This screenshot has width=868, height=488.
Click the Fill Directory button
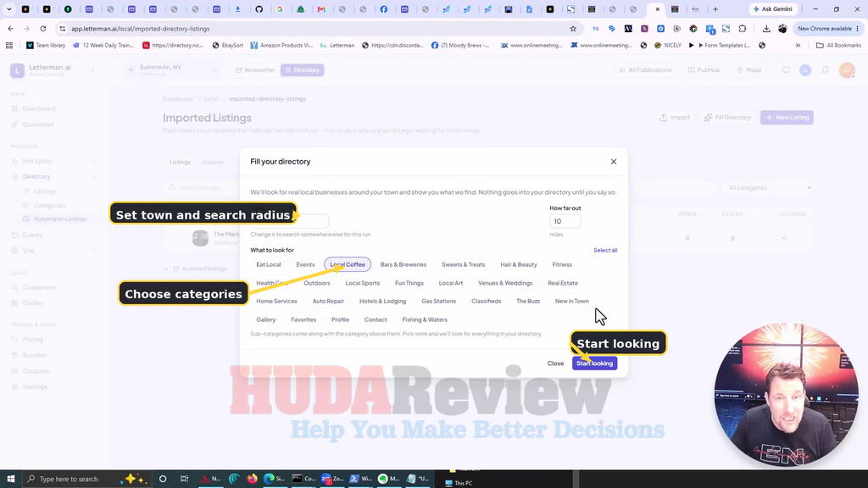pyautogui.click(x=727, y=117)
